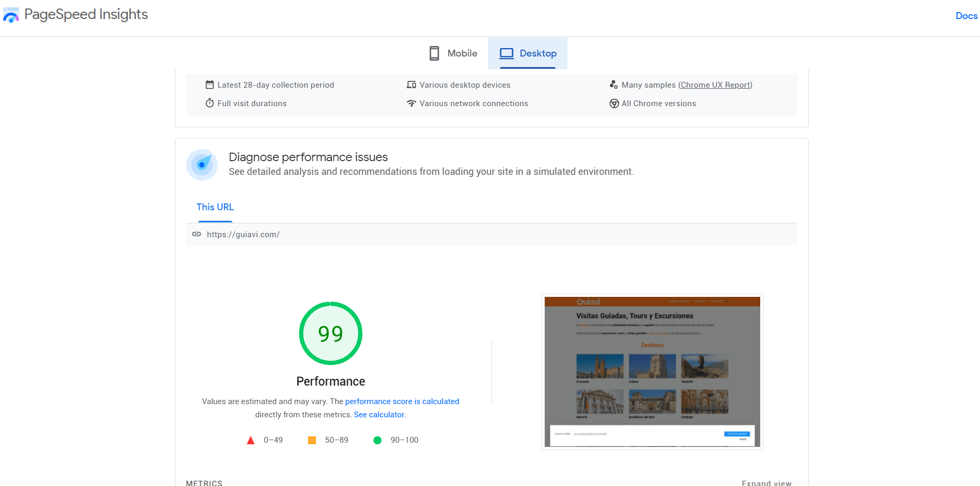Click the wifi icon beside Various network connections
This screenshot has width=980, height=486.
pyautogui.click(x=412, y=103)
